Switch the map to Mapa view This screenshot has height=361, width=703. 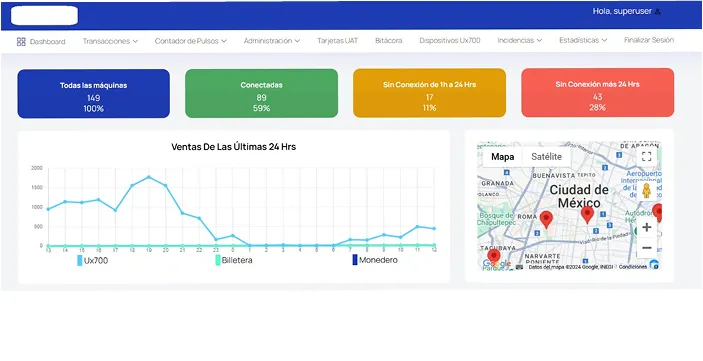[502, 157]
